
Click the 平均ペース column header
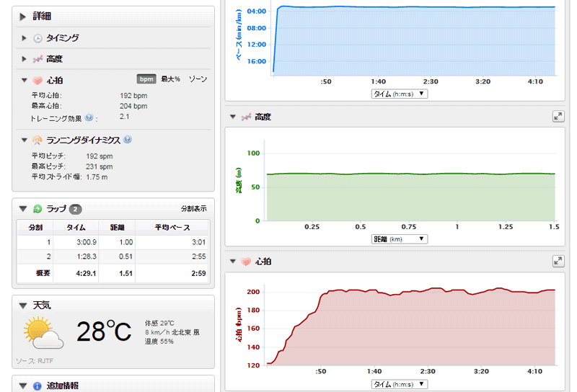(172, 227)
